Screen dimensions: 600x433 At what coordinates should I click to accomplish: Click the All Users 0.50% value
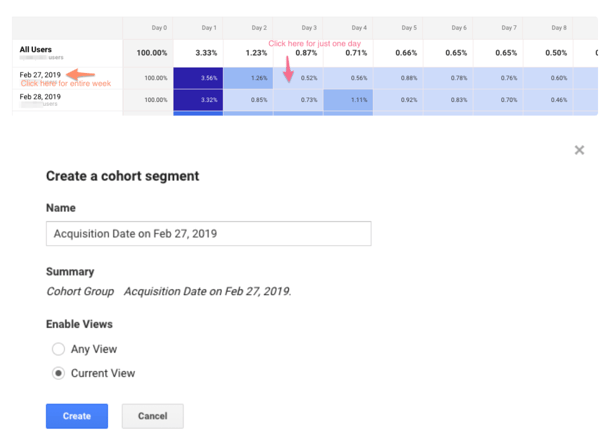pyautogui.click(x=556, y=53)
